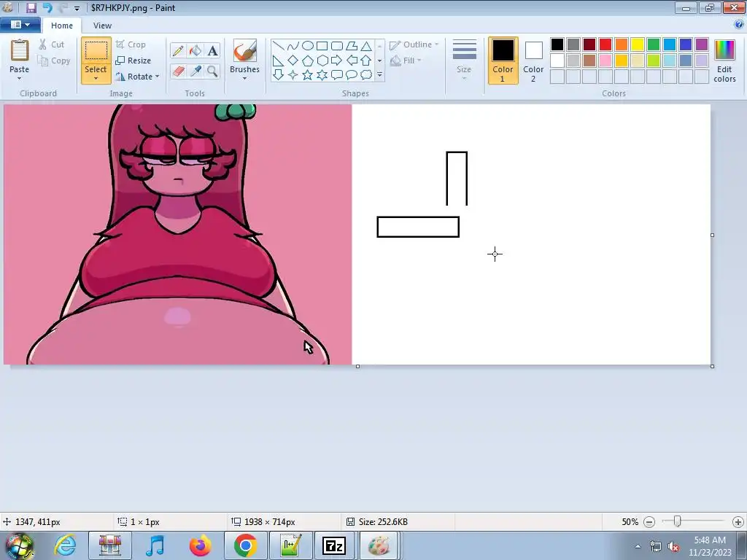This screenshot has height=560, width=747.
Task: Select the Text tool
Action: coord(212,50)
